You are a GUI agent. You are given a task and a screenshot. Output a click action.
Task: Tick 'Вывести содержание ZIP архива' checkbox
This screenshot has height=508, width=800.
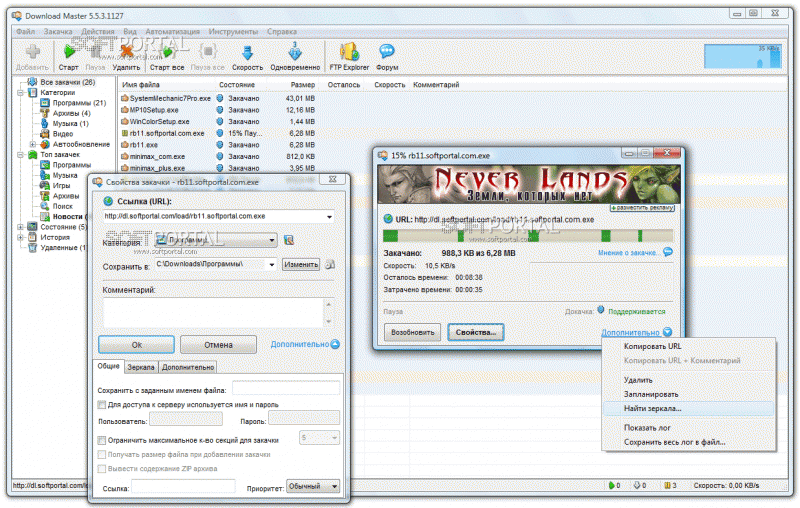(x=102, y=468)
